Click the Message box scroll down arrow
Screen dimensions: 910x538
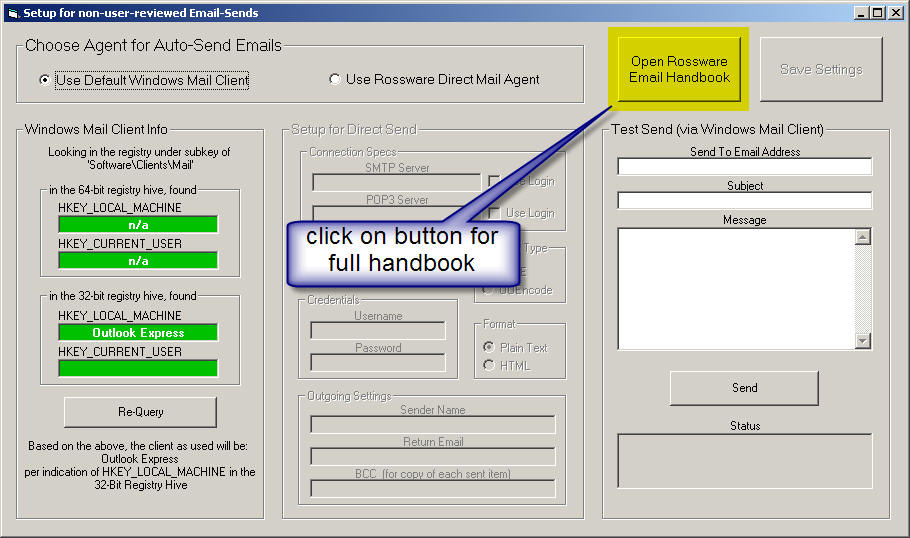click(864, 342)
